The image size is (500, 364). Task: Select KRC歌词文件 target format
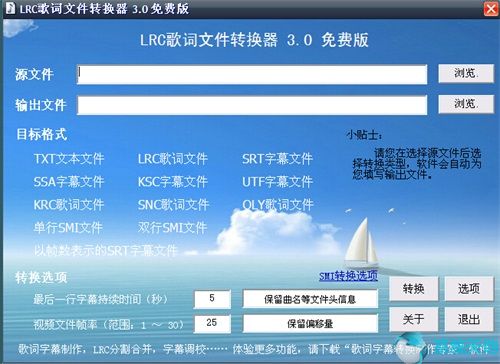pyautogui.click(x=69, y=205)
